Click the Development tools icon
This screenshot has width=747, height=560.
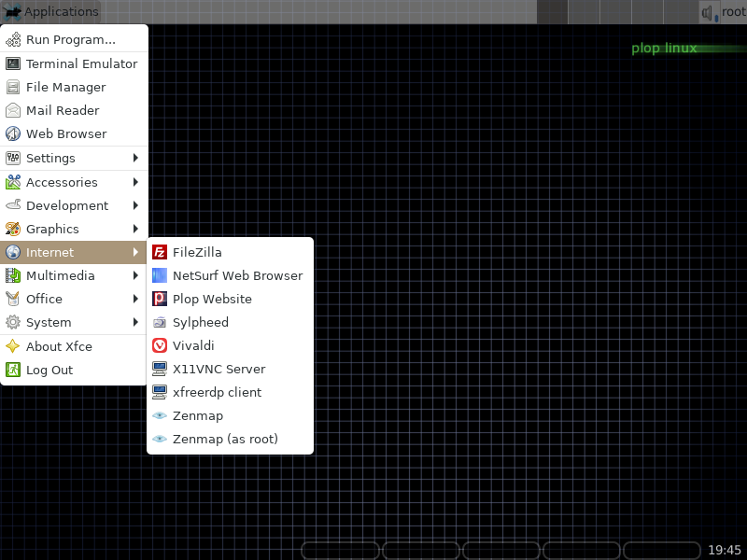(x=13, y=205)
